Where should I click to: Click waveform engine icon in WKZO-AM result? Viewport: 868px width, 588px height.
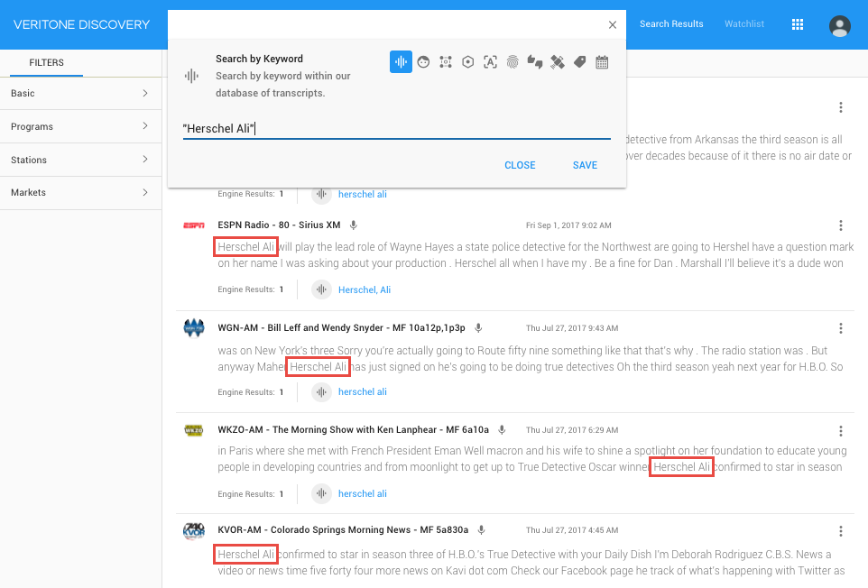point(321,493)
